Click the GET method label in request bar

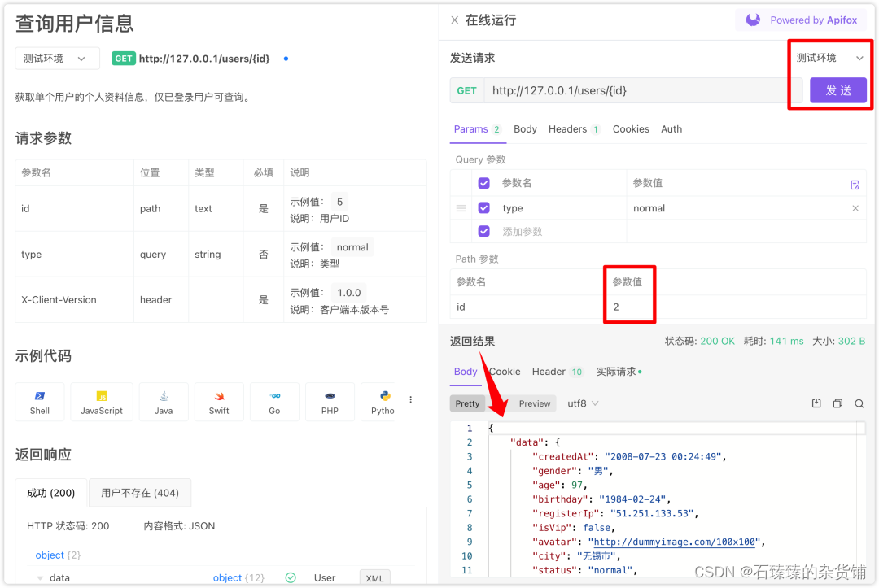click(x=466, y=91)
